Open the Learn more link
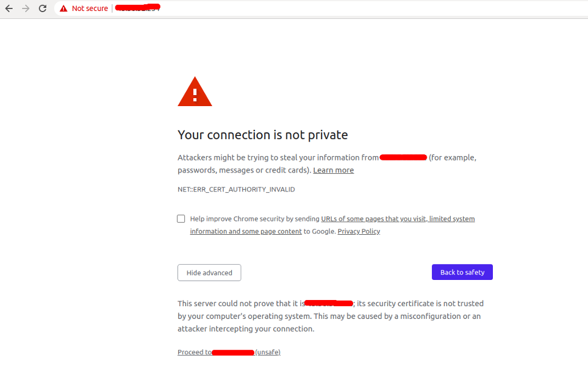The width and height of the screenshot is (588, 372). [334, 170]
